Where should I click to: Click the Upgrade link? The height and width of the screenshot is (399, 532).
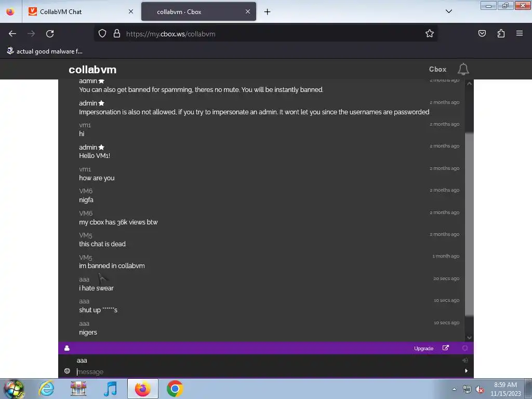[x=423, y=349]
